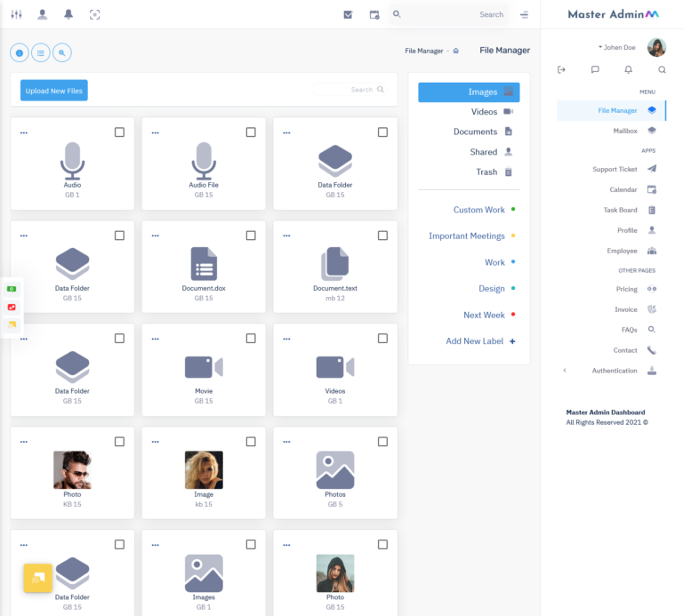The width and height of the screenshot is (683, 616).
Task: Open three-dot menu on Movie card
Action: (x=156, y=339)
